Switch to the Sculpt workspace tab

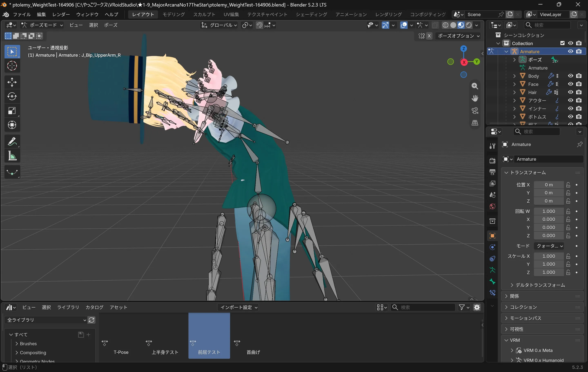[x=204, y=14]
